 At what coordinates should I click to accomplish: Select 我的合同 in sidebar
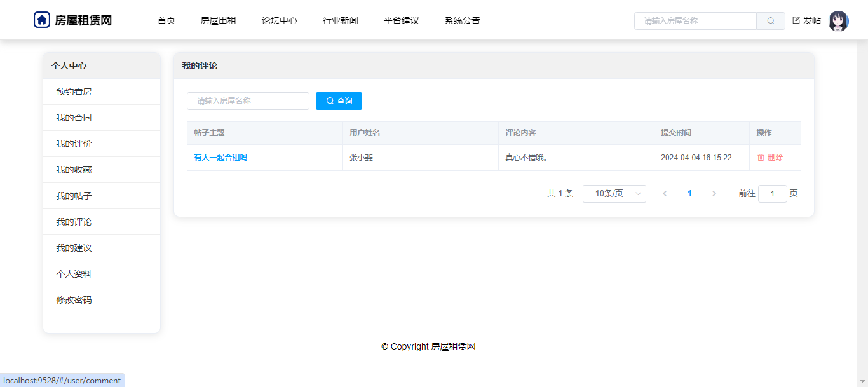(74, 118)
